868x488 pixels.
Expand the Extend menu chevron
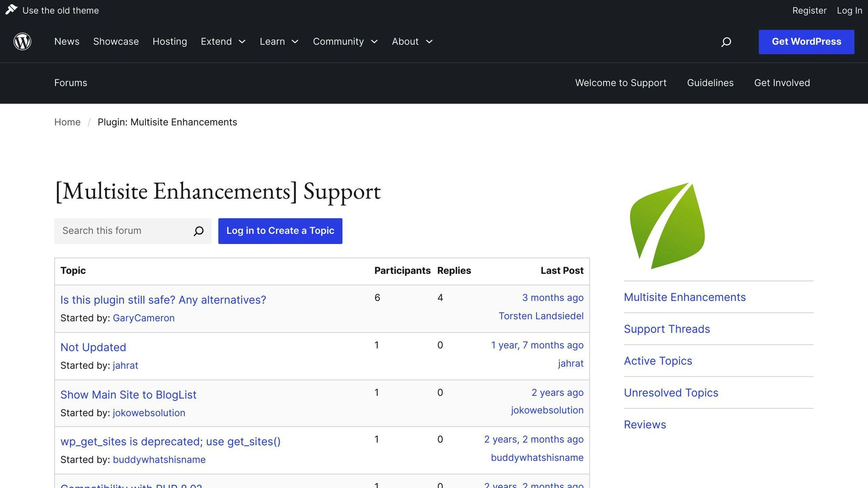[242, 42]
